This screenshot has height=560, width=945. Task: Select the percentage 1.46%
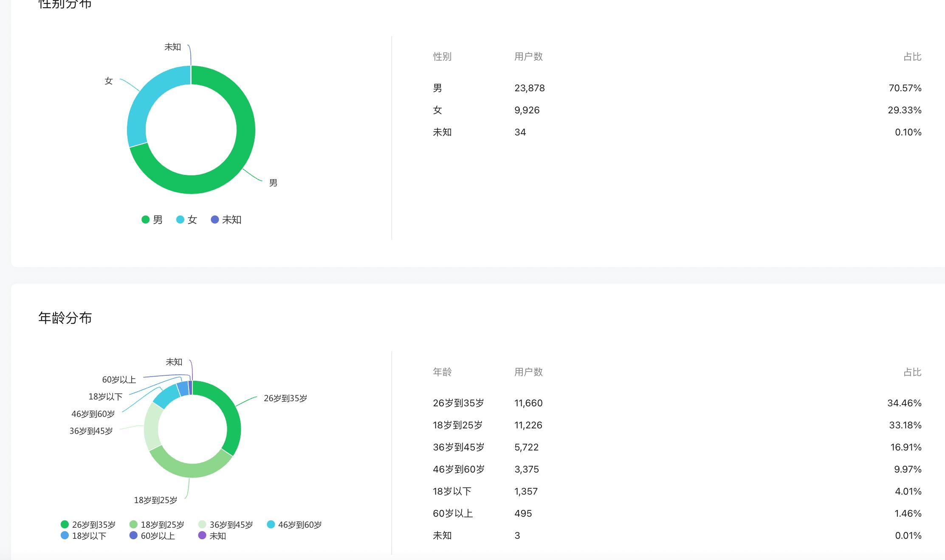tap(908, 513)
